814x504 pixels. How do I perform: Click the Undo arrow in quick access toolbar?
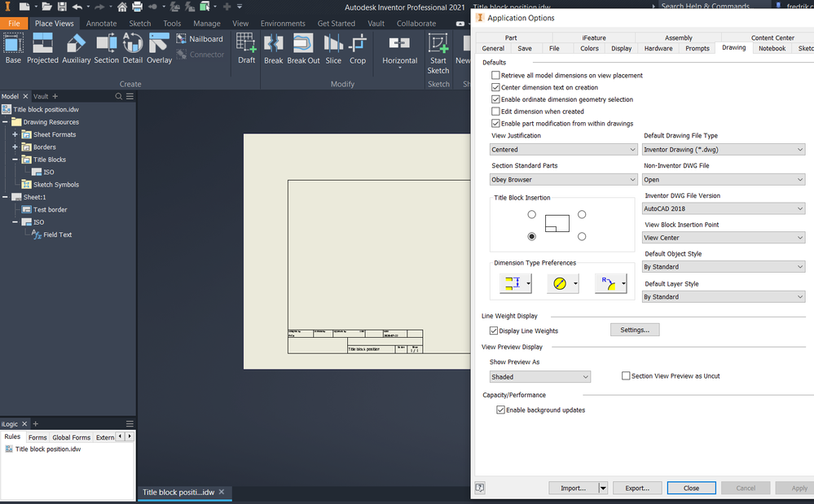click(77, 7)
